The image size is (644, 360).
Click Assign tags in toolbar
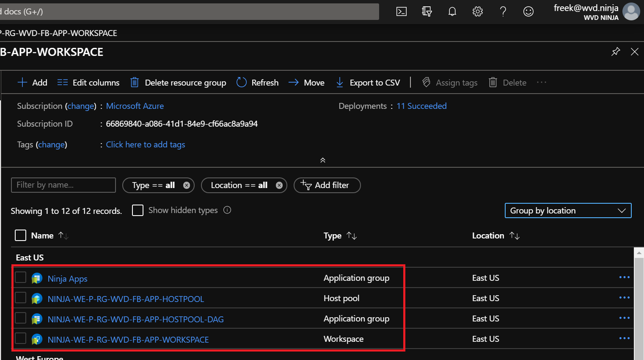click(450, 83)
